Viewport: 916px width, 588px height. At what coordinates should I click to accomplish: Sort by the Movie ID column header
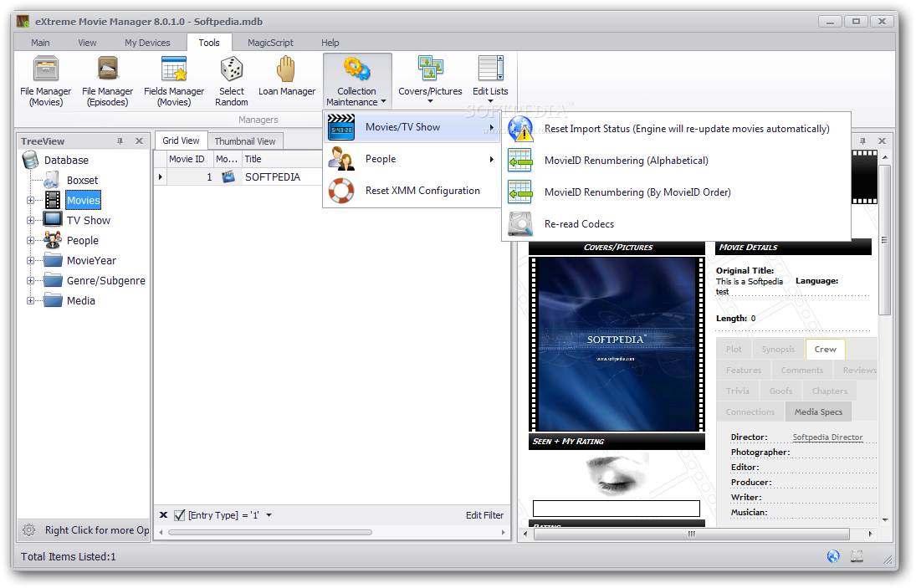point(187,159)
